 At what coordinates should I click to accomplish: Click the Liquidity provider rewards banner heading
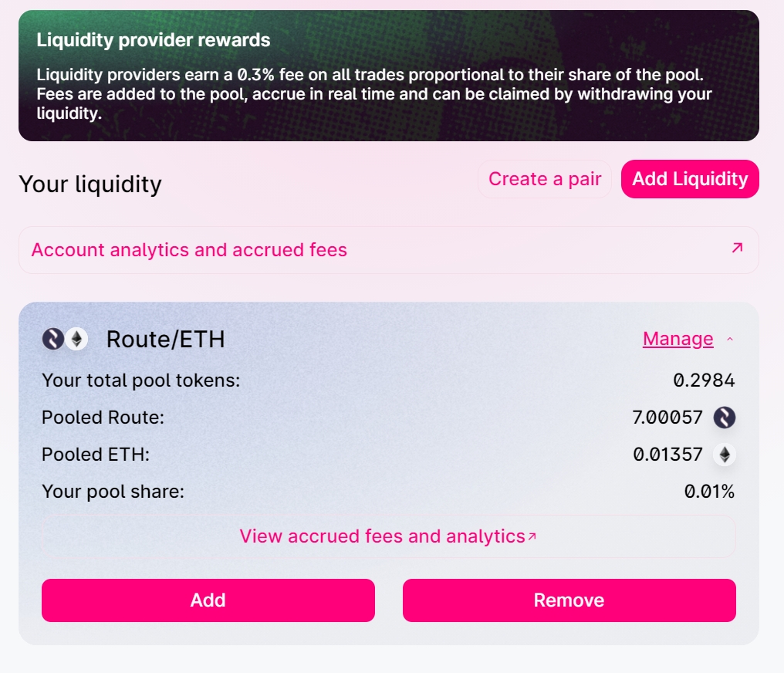pyautogui.click(x=154, y=39)
